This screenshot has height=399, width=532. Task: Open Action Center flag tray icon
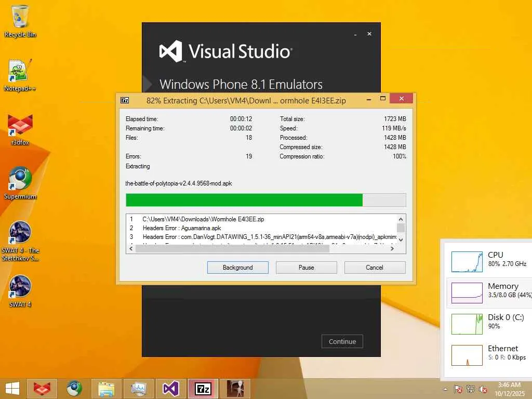[458, 389]
